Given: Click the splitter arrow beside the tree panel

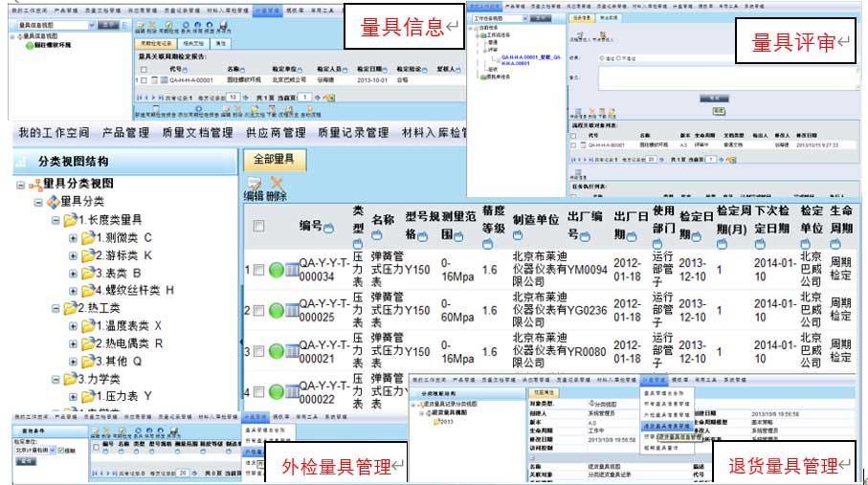Looking at the screenshot, I should pos(241,343).
